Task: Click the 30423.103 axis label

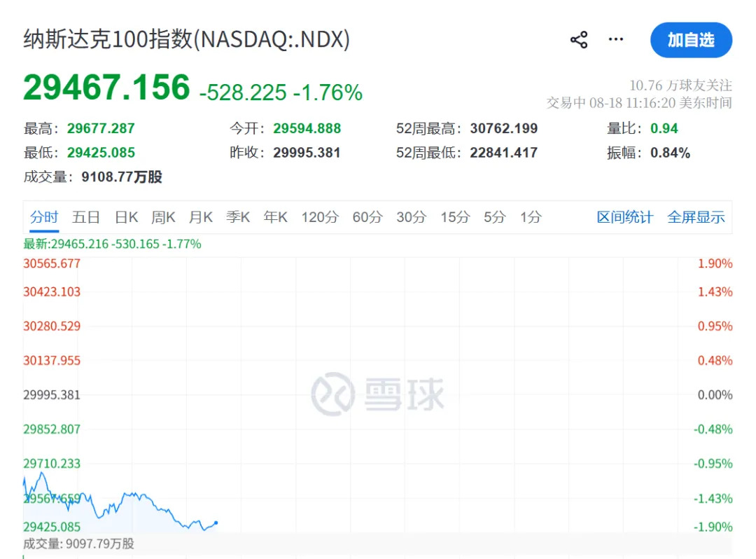Action: click(x=52, y=292)
